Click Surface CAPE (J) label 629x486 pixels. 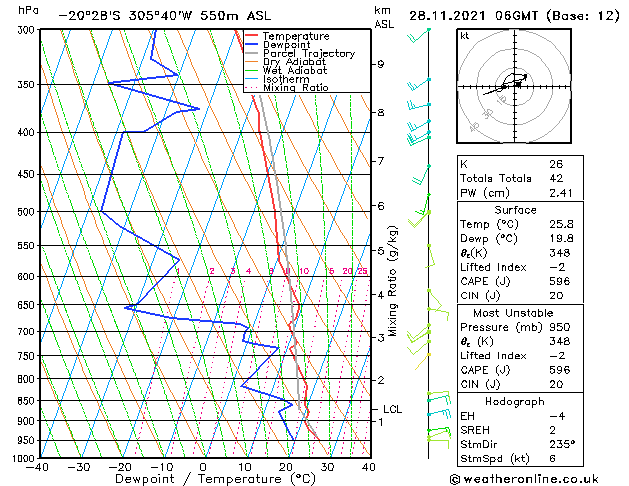click(x=485, y=281)
